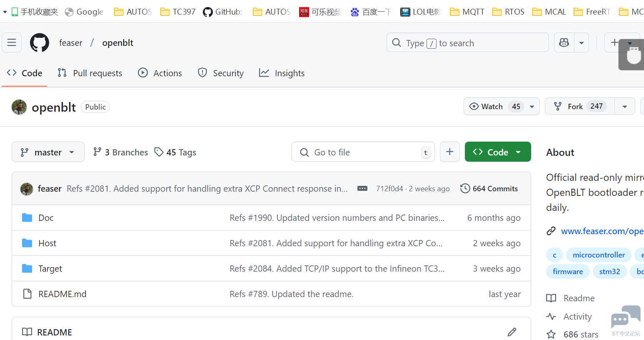Select the microcontroller topic tag

(x=599, y=255)
